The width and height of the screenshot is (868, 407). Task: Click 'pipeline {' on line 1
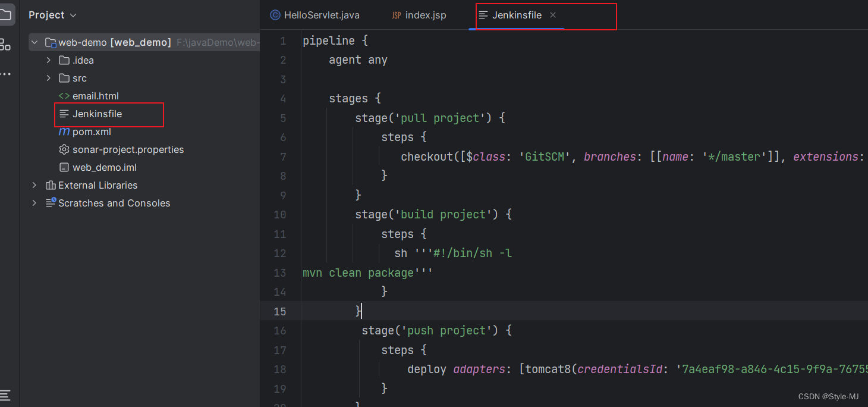(x=336, y=40)
